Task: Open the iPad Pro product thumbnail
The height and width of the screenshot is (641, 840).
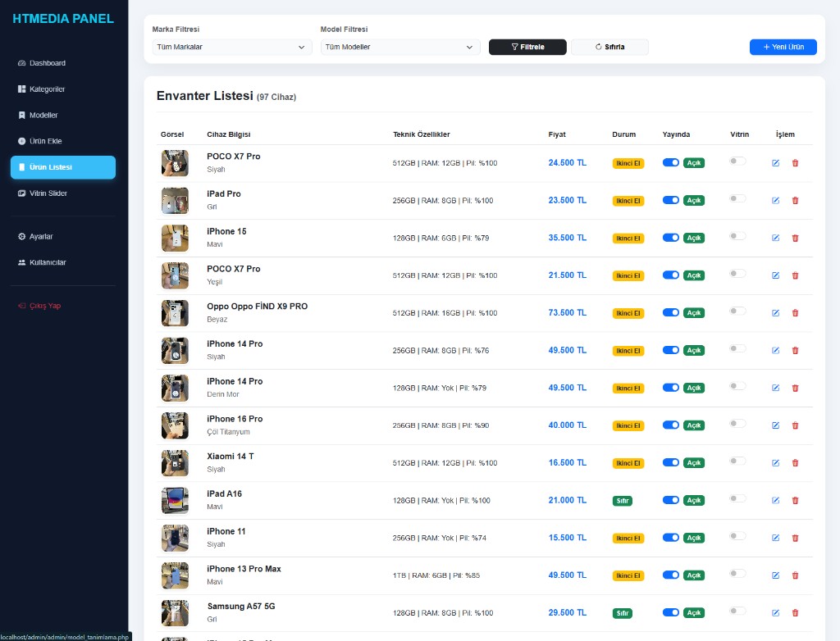Action: pyautogui.click(x=175, y=200)
